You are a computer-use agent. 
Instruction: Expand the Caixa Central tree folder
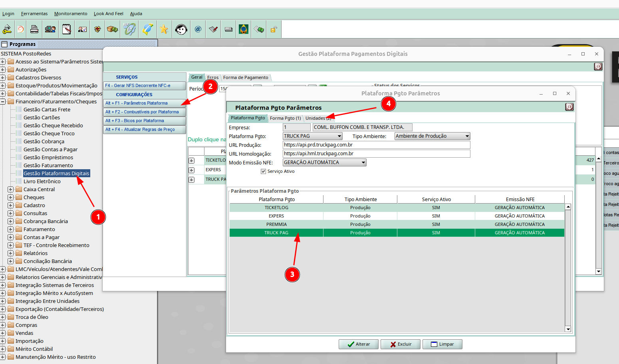tap(11, 190)
